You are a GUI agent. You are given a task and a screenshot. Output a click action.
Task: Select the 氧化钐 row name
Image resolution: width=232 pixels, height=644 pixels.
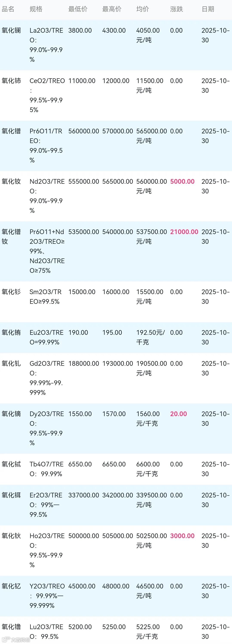pyautogui.click(x=11, y=292)
